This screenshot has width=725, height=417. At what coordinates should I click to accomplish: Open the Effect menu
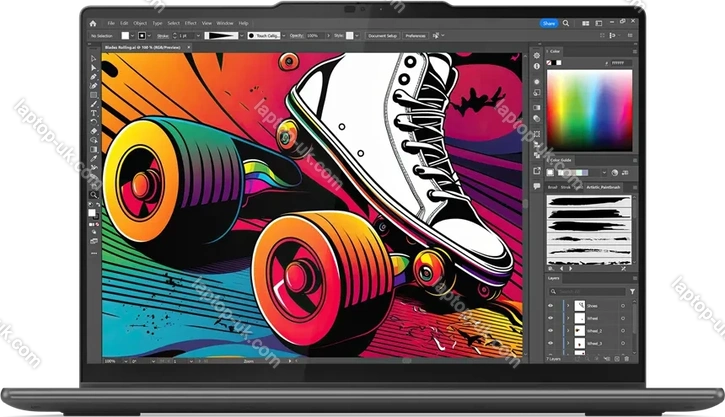pos(190,22)
